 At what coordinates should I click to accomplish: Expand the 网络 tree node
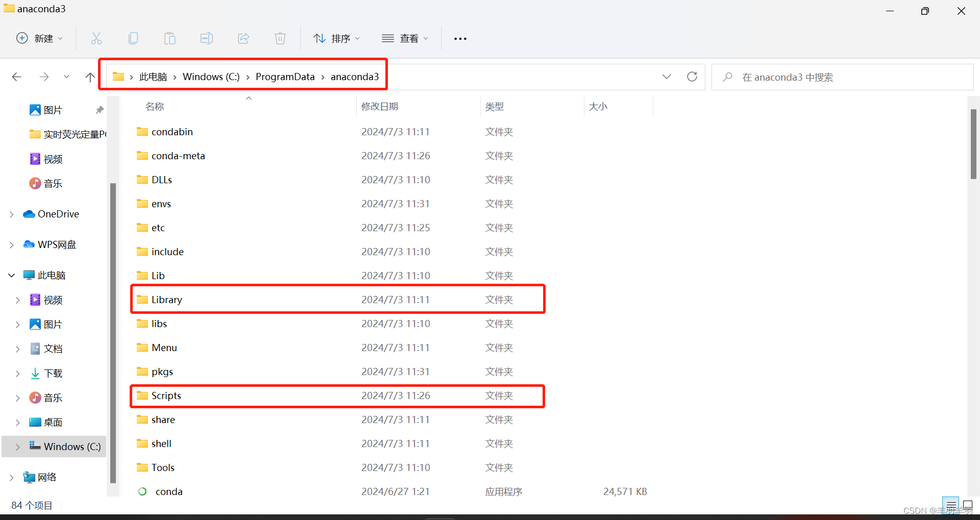pos(12,478)
